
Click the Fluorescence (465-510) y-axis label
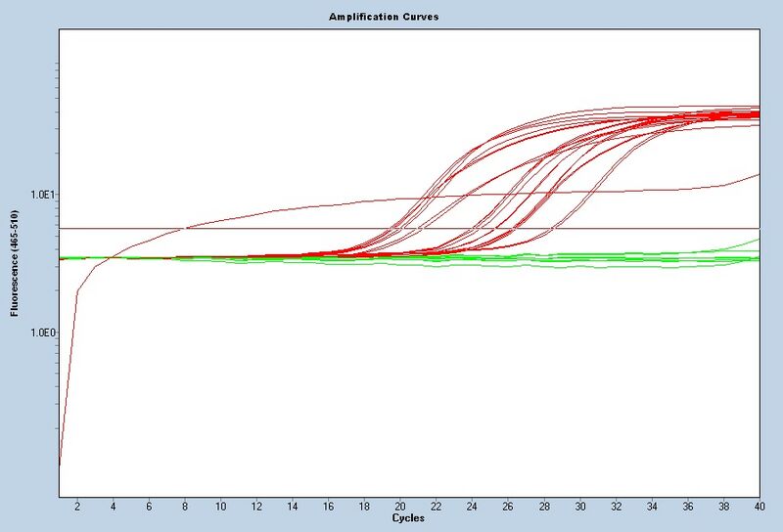pyautogui.click(x=15, y=262)
